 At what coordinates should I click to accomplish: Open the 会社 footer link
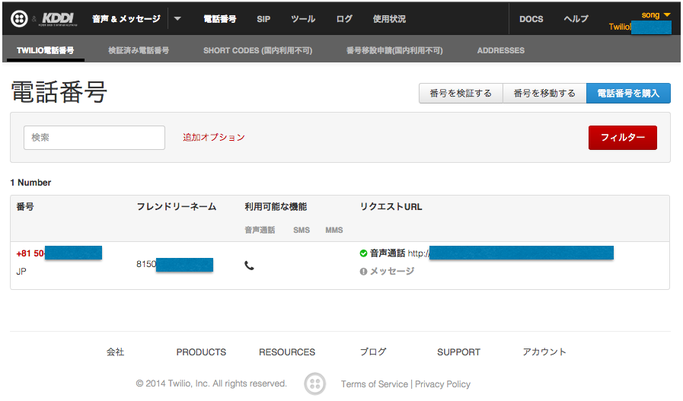coord(115,352)
